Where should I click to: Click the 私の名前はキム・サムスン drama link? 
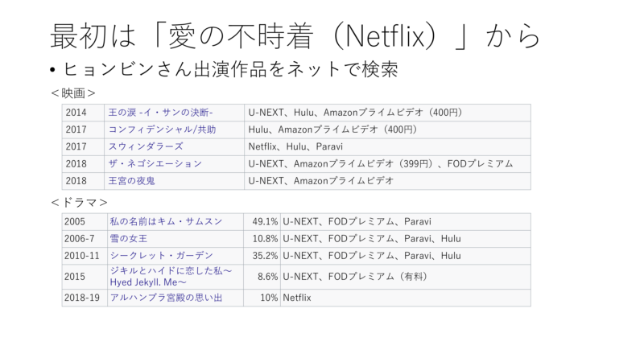[165, 221]
